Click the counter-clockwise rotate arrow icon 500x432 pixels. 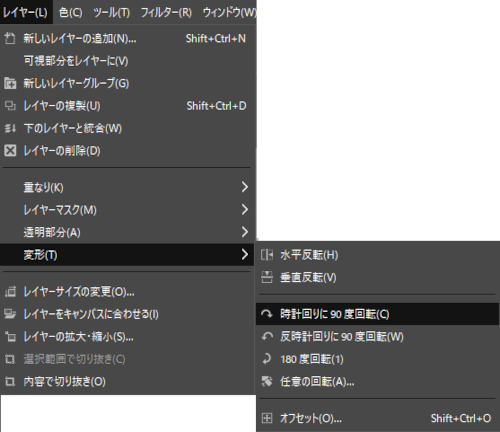[267, 337]
